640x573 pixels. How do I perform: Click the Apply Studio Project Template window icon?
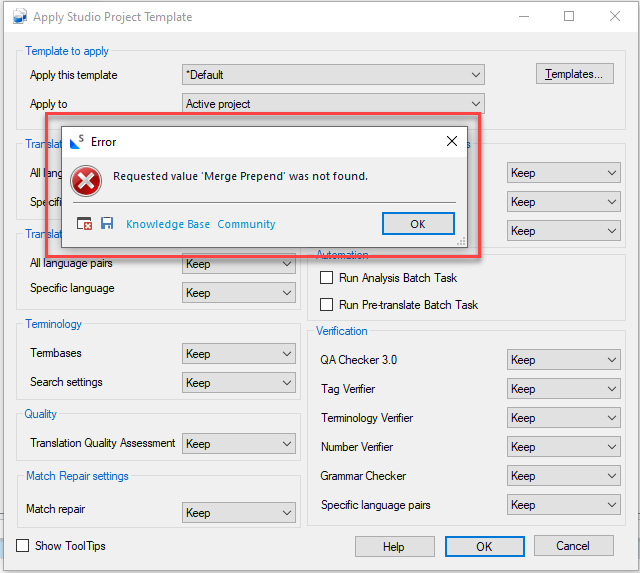click(x=20, y=17)
